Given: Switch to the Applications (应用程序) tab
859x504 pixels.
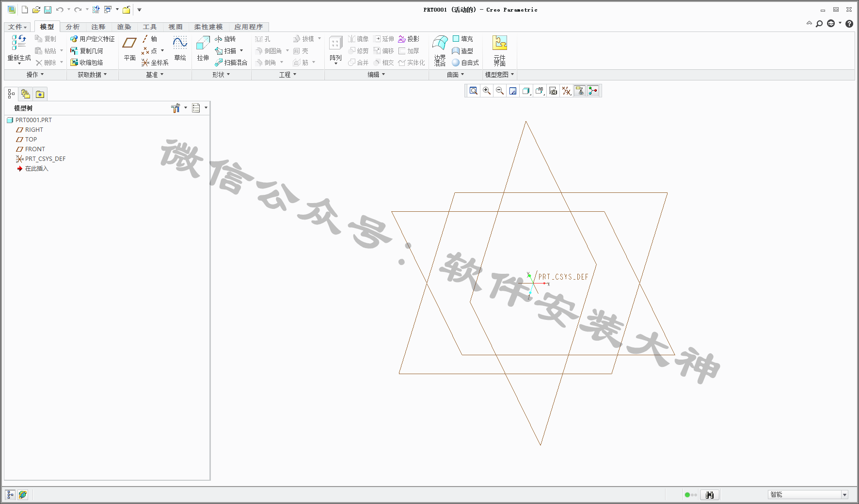Looking at the screenshot, I should pos(249,27).
